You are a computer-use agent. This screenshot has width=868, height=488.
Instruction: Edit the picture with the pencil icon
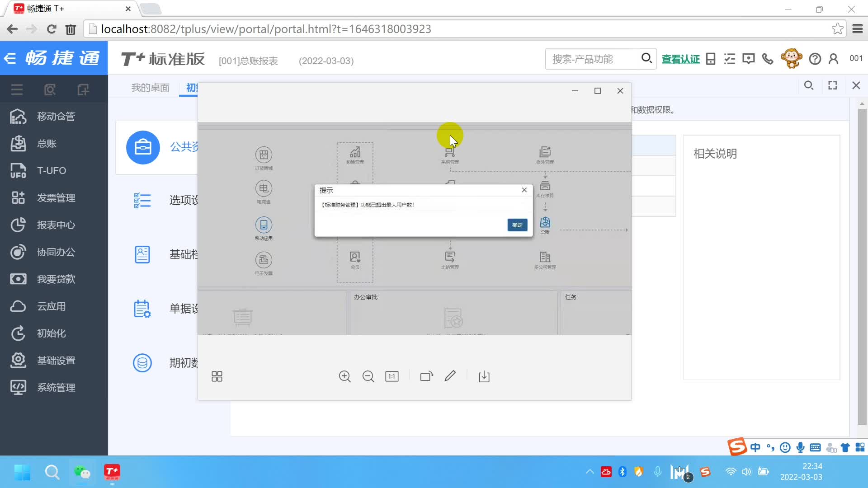coord(450,376)
